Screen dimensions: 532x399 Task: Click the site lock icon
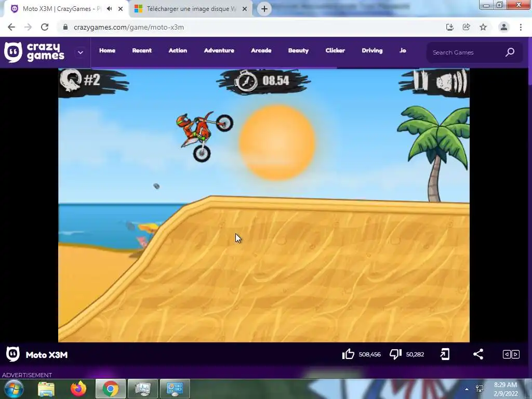click(65, 27)
